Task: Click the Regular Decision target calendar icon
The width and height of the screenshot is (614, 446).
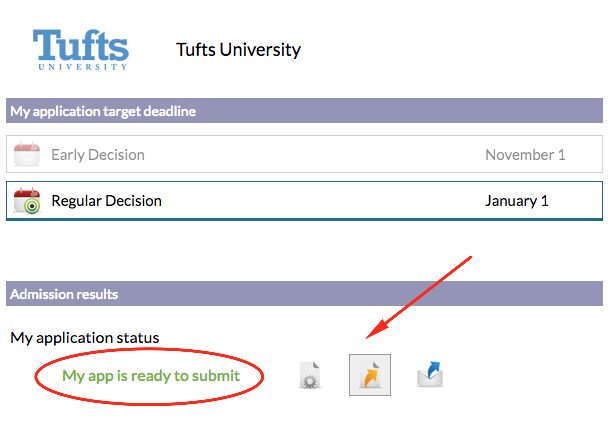Action: point(27,201)
